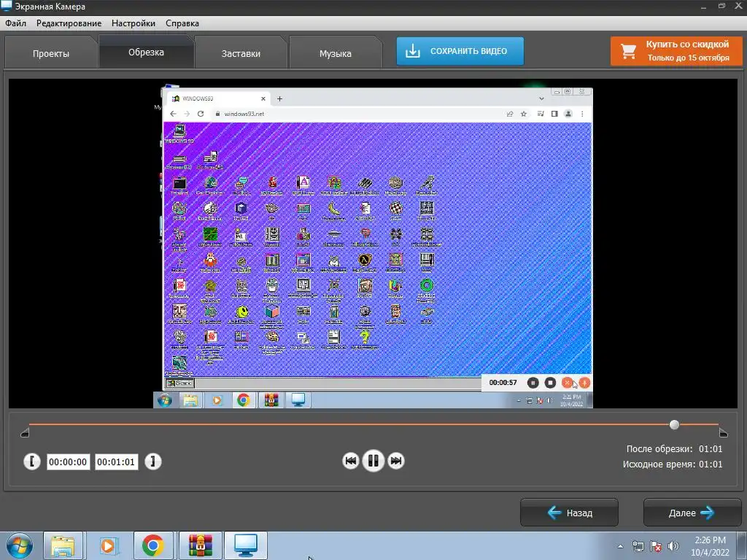Skip forward with the next button
This screenshot has width=747, height=560.
[x=396, y=461]
